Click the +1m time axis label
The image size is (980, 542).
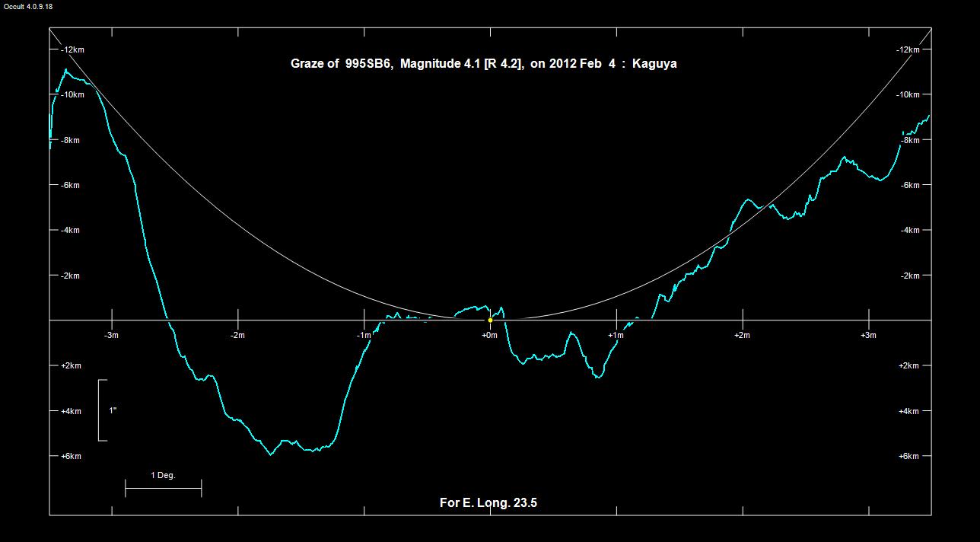click(616, 336)
